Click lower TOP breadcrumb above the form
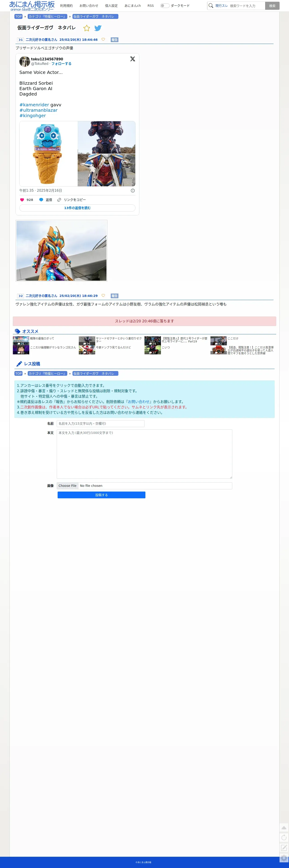289x868 pixels. click(x=18, y=373)
